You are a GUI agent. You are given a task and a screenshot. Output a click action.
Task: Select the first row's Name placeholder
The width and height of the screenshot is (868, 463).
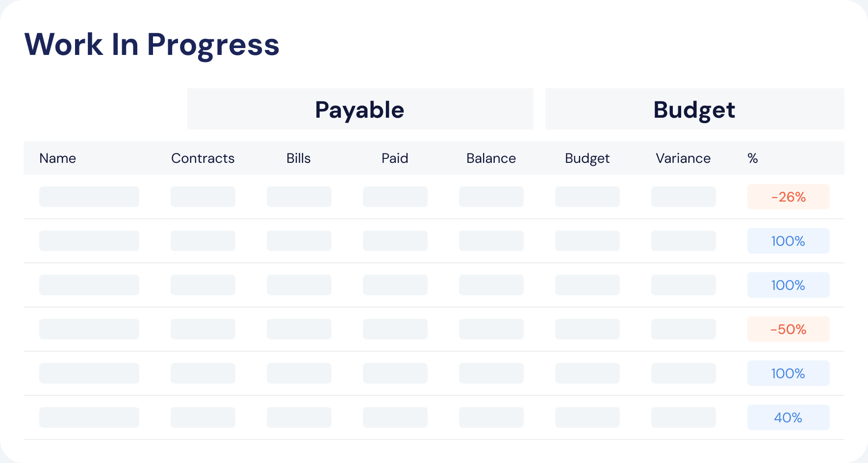pyautogui.click(x=89, y=197)
